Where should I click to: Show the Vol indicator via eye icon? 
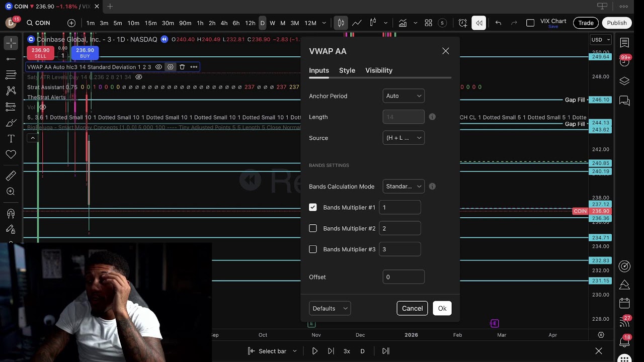[43, 107]
